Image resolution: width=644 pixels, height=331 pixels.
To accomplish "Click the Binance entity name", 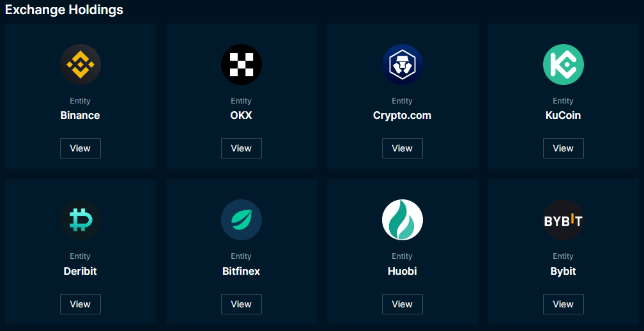I will point(80,116).
